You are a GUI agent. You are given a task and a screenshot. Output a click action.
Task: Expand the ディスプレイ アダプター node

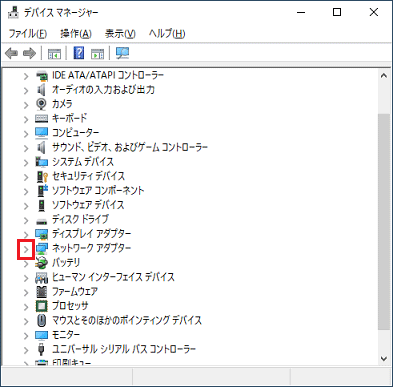[x=26, y=235]
